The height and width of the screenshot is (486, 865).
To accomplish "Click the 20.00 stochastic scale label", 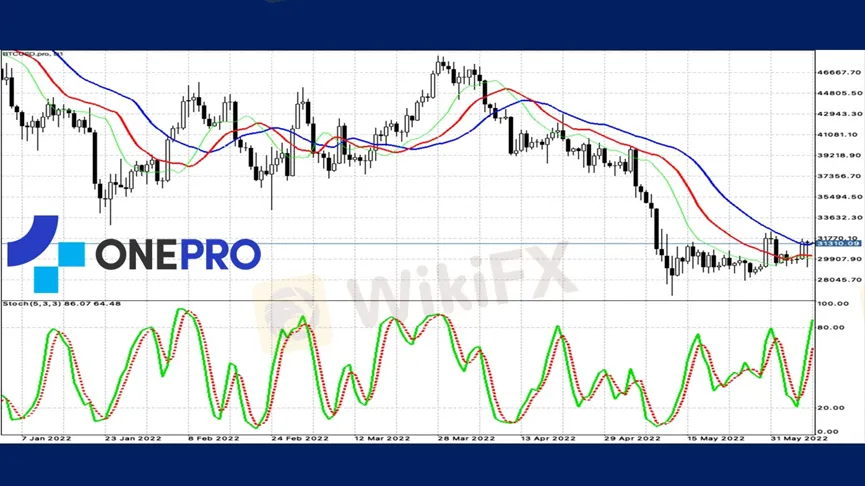I will pyautogui.click(x=833, y=408).
